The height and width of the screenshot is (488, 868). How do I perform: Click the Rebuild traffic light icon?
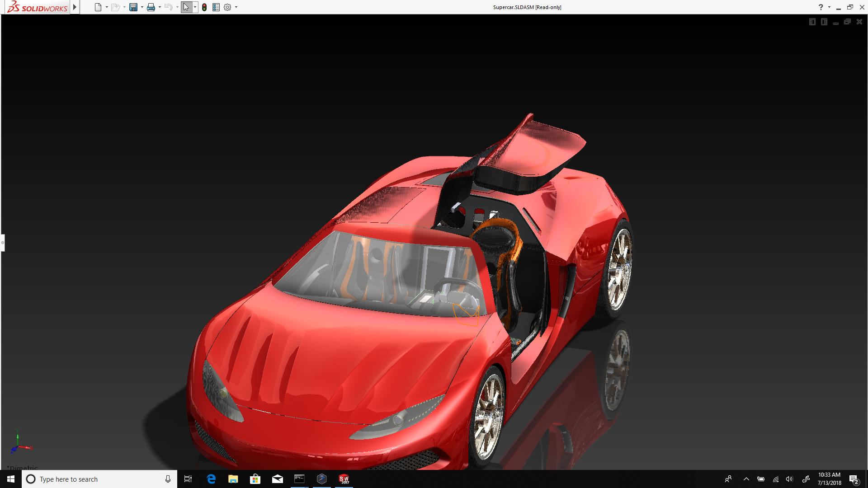coord(204,7)
